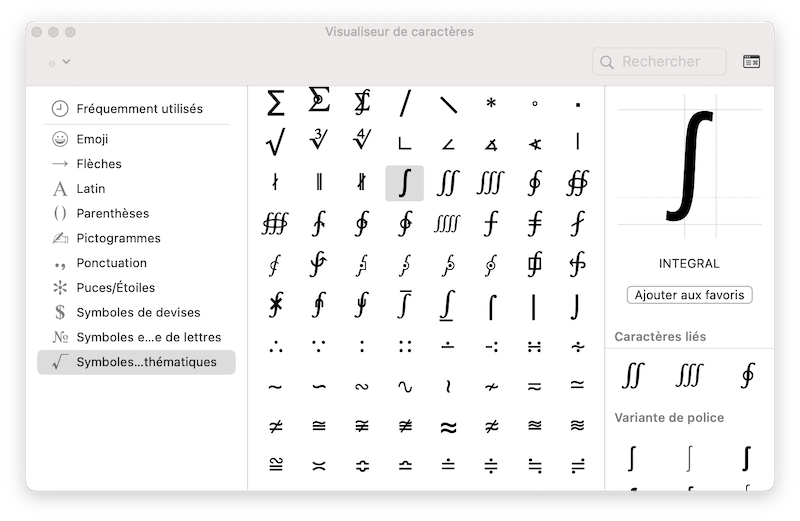Open the Latin category
Viewport: 800px width, 521px height.
click(x=136, y=189)
